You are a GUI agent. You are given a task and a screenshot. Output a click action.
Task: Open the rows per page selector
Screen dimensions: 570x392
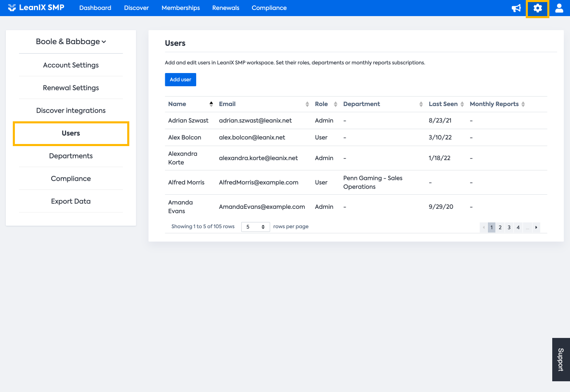tap(255, 227)
